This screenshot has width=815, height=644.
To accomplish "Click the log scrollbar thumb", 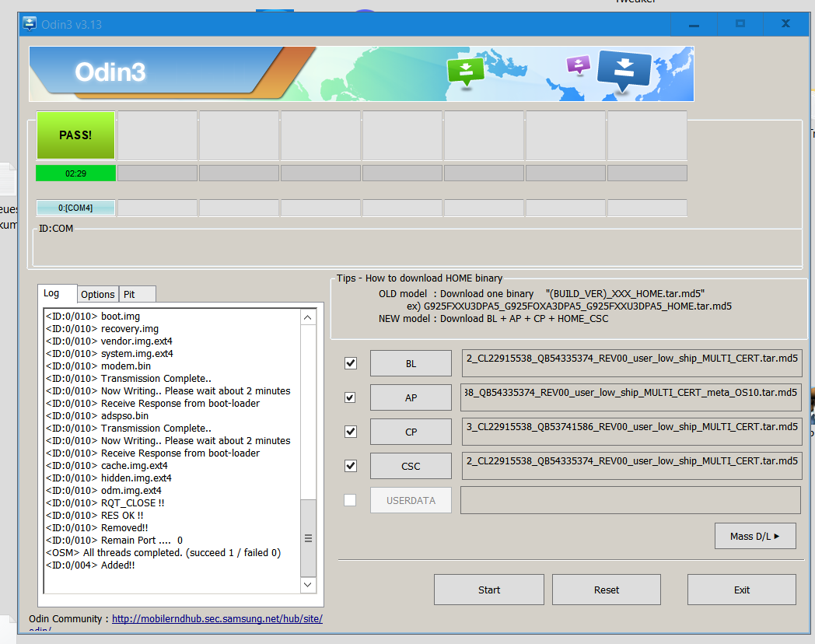I will tap(308, 538).
